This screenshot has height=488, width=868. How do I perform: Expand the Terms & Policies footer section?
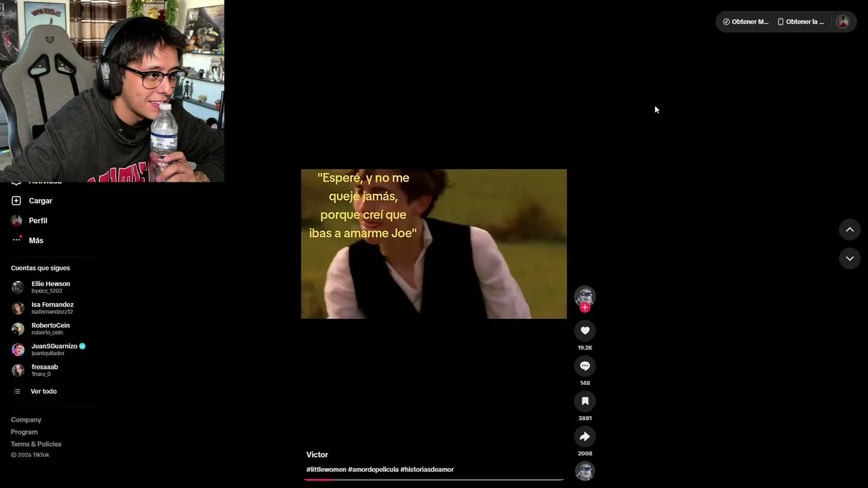pyautogui.click(x=36, y=444)
